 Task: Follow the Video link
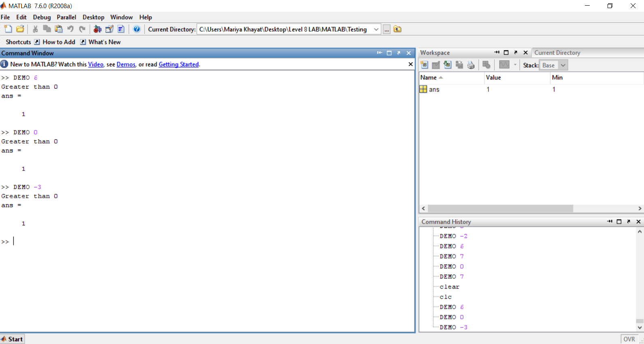pos(96,64)
